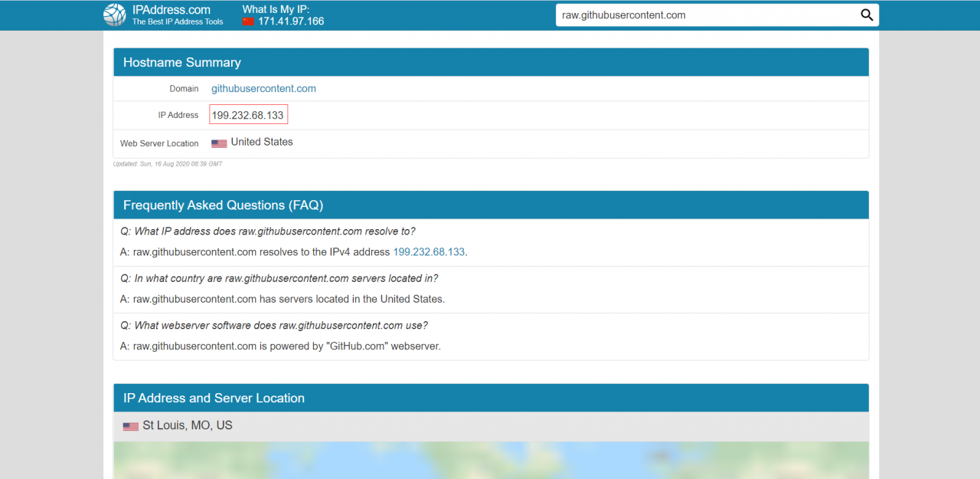This screenshot has width=980, height=479.
Task: Click the Hostname Summary section header
Action: click(x=182, y=63)
